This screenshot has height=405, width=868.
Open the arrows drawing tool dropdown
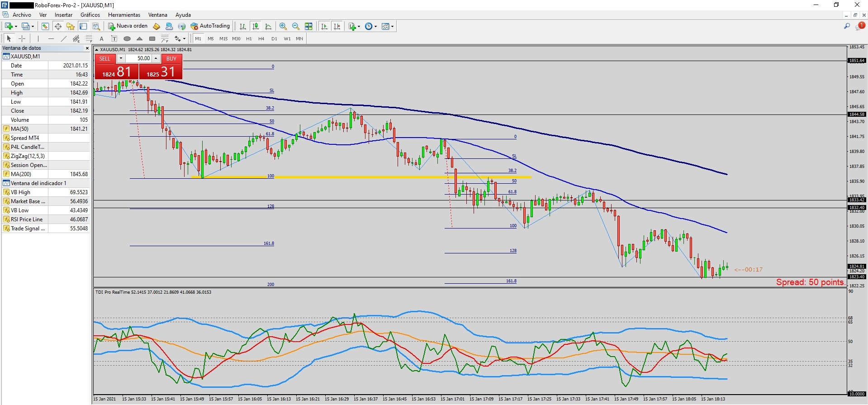[184, 39]
